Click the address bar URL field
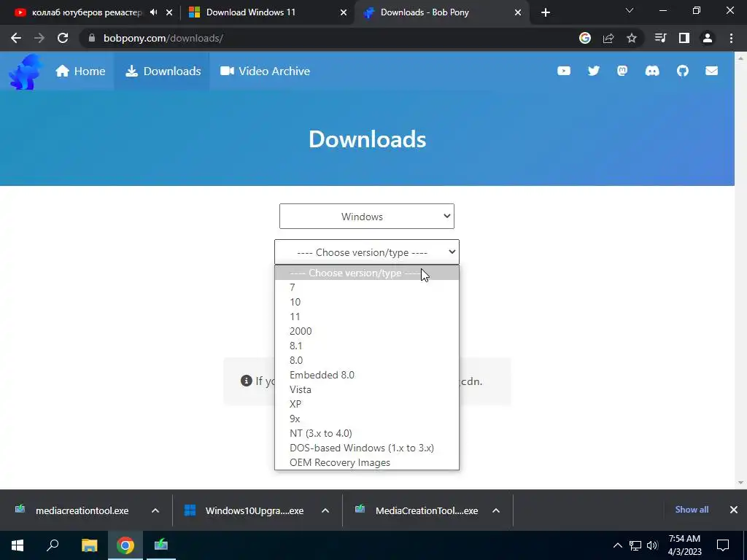 tap(329, 38)
